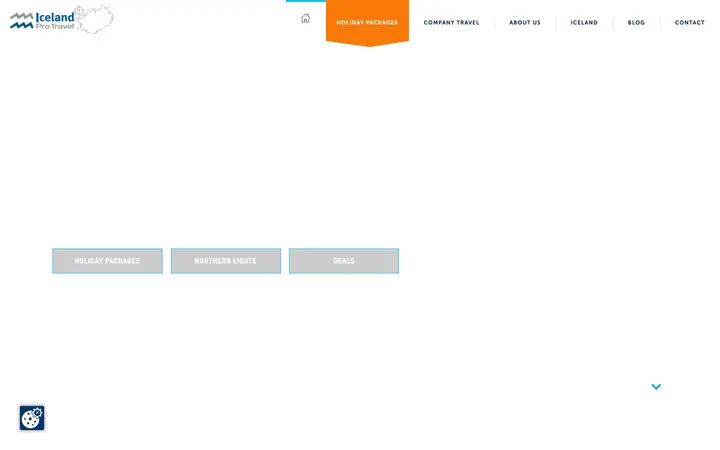Viewport: 720px width, 450px height.
Task: Click the blue scroll-down chevron
Action: [656, 387]
